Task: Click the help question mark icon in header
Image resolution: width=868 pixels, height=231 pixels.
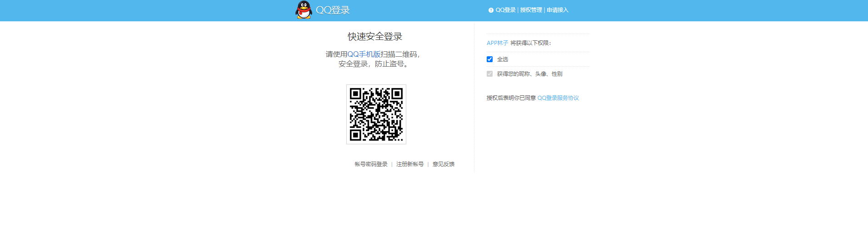Action: click(491, 10)
